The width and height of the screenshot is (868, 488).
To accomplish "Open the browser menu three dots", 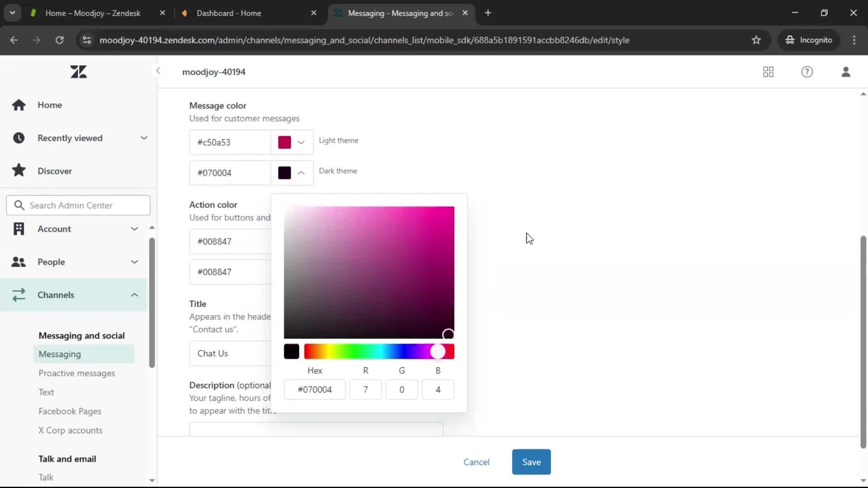I will point(854,40).
